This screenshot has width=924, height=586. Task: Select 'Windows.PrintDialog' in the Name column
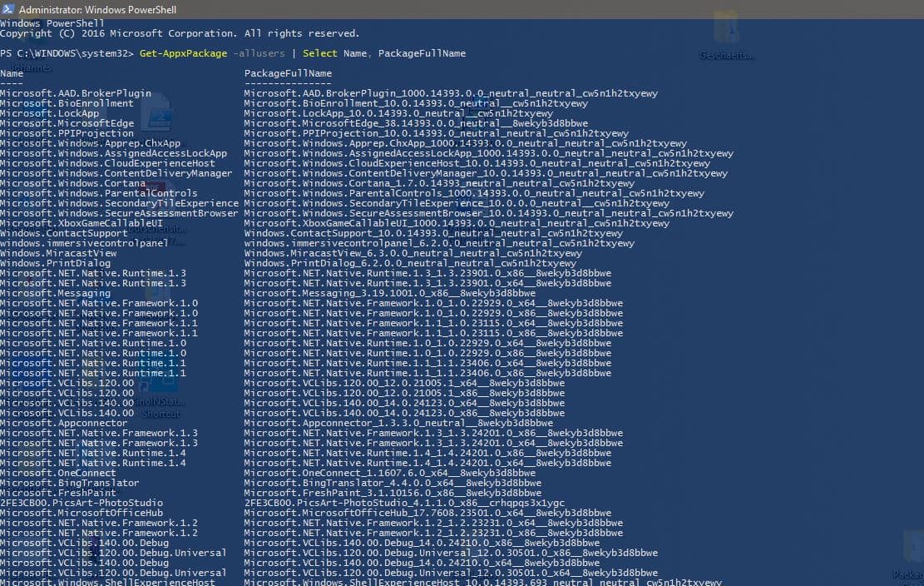pyautogui.click(x=56, y=264)
